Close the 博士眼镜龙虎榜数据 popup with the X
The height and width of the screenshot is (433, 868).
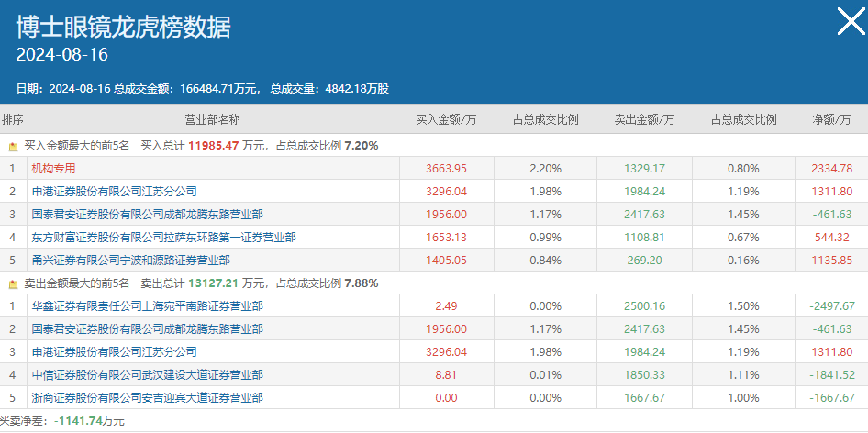tap(851, 23)
